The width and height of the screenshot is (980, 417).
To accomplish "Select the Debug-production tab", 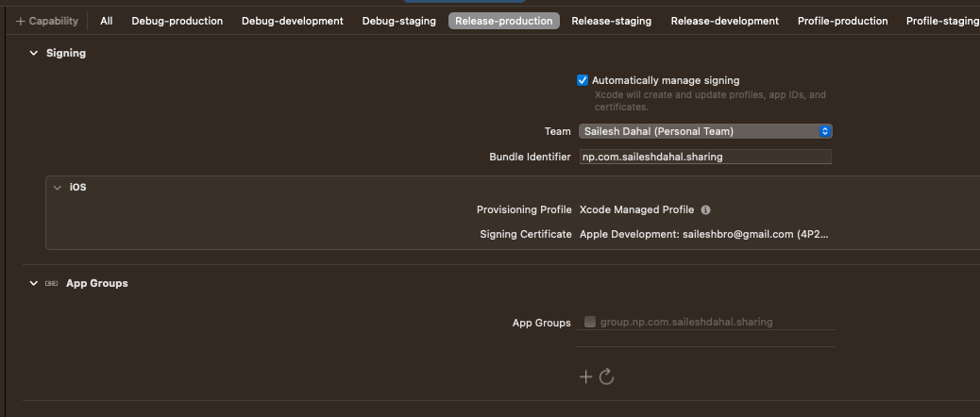I will click(x=177, y=21).
